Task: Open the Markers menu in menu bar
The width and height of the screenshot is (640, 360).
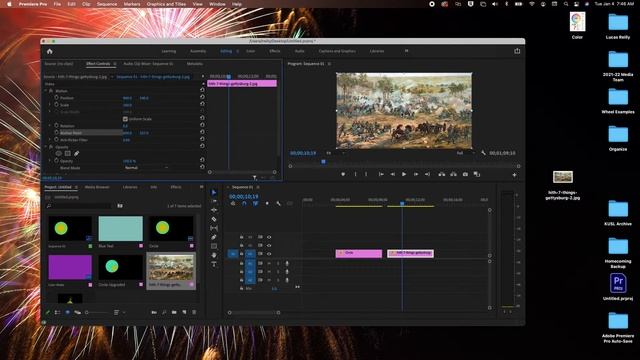Action: click(x=132, y=4)
